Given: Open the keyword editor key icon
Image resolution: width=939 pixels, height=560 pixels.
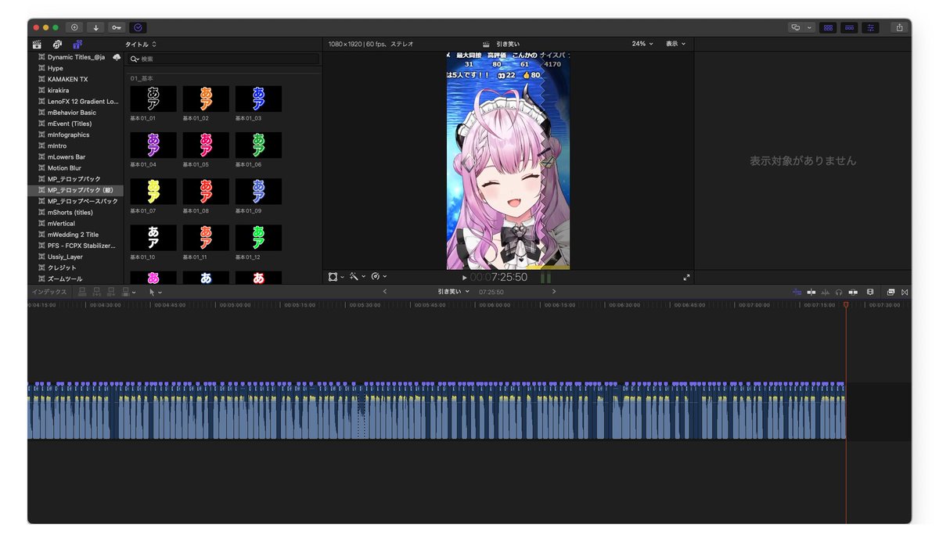Looking at the screenshot, I should pyautogui.click(x=117, y=27).
